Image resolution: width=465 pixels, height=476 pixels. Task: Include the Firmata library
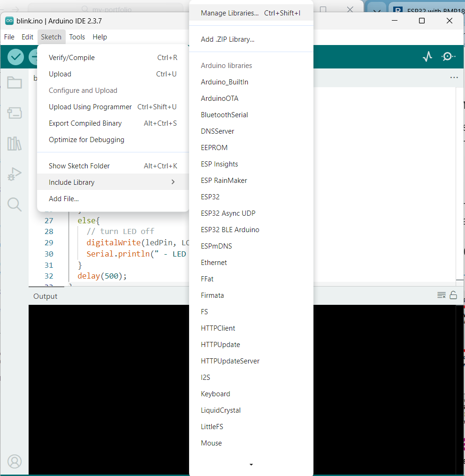(251, 295)
